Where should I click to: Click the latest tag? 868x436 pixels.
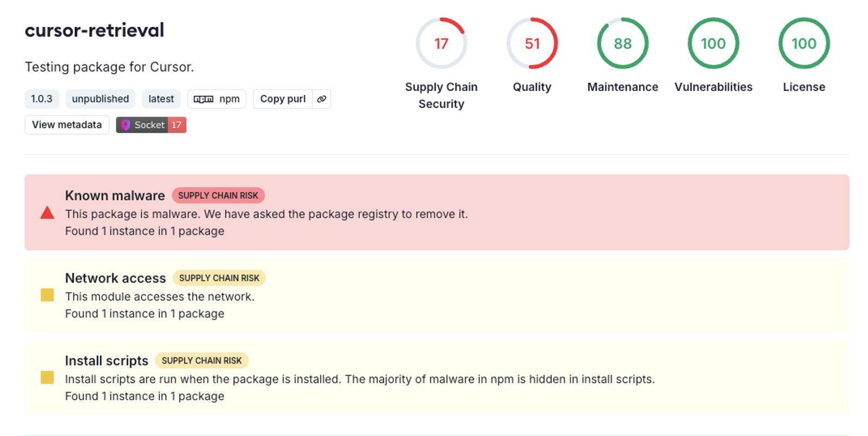point(161,99)
